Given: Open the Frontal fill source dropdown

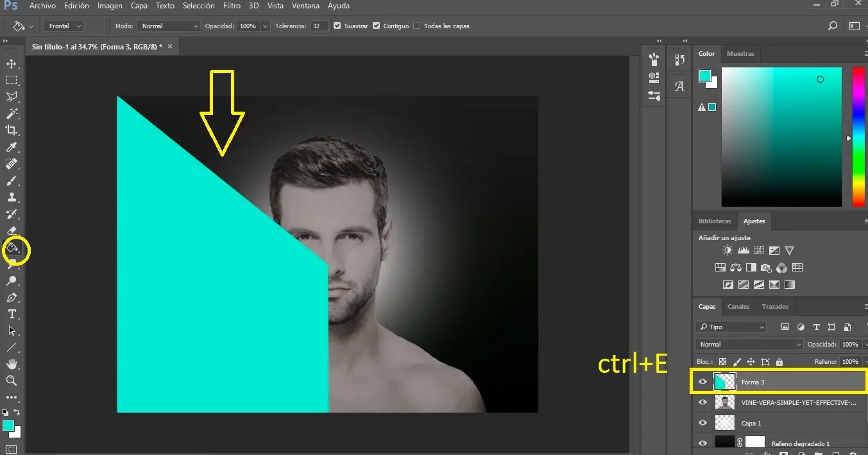Looking at the screenshot, I should tap(65, 26).
